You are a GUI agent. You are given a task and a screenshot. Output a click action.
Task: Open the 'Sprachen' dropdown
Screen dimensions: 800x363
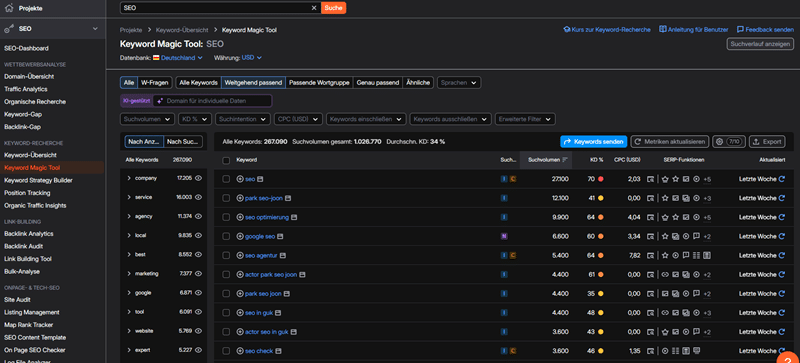tap(459, 82)
